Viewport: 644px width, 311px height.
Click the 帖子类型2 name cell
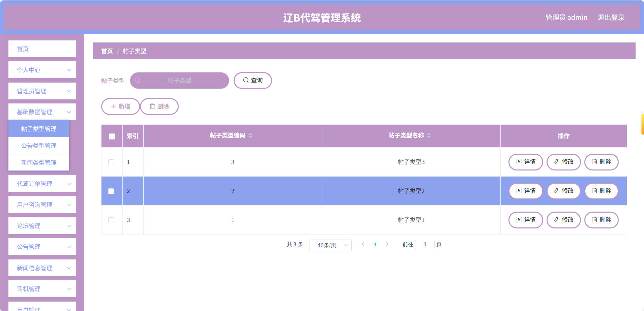tap(411, 191)
